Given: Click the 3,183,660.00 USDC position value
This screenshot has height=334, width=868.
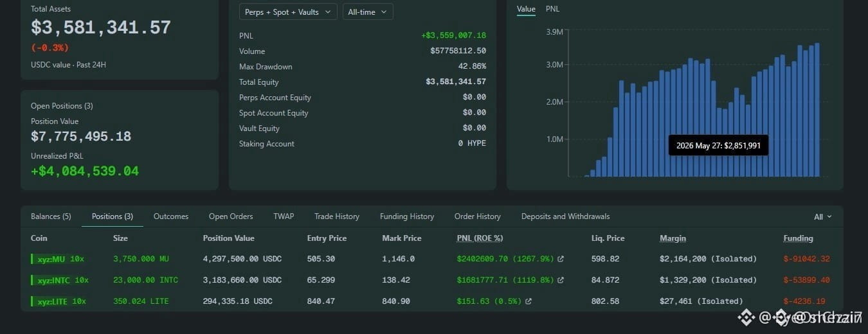Looking at the screenshot, I should tap(242, 280).
